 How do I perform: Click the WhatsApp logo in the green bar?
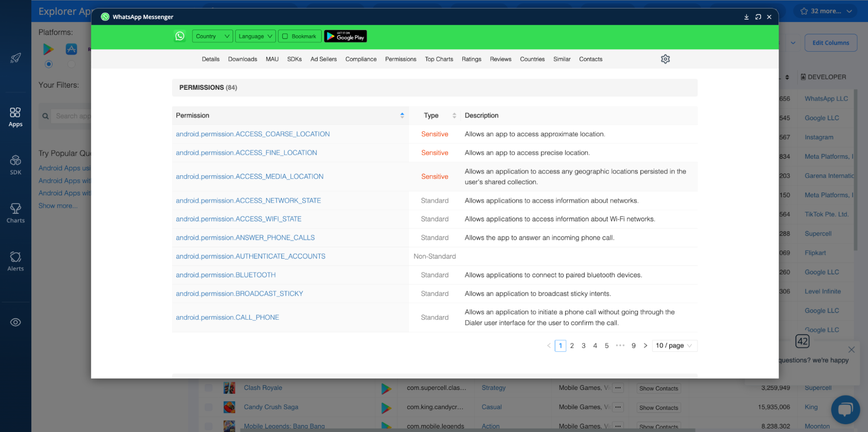click(x=180, y=36)
